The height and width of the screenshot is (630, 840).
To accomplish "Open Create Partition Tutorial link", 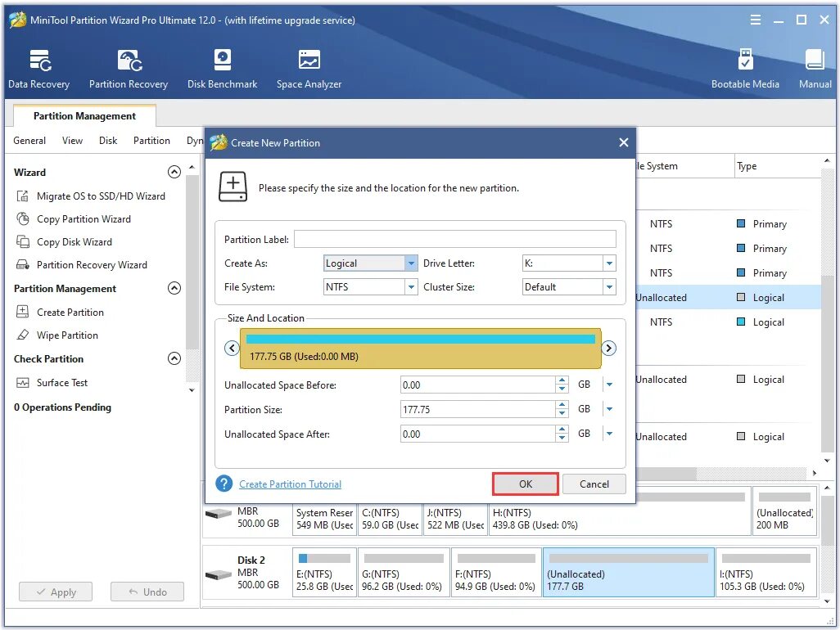I will 290,484.
